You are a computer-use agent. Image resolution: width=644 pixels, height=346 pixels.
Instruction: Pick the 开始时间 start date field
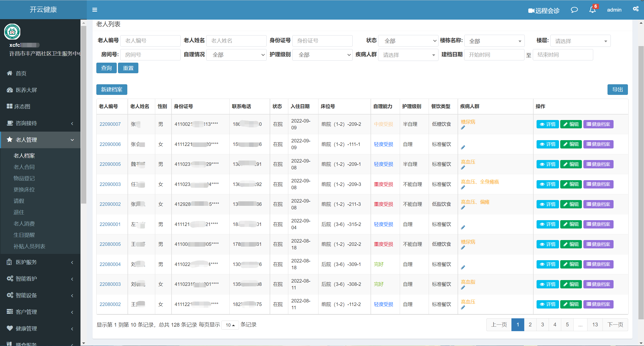(x=494, y=55)
